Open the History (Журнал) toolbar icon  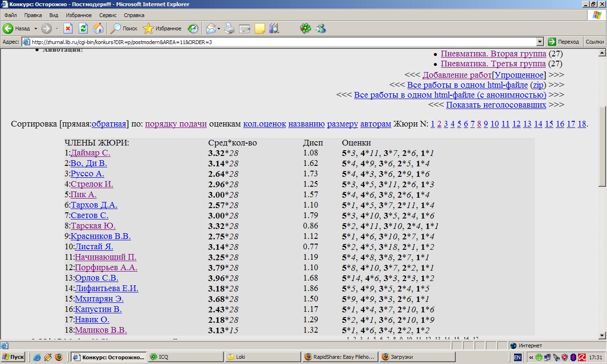coord(193,28)
